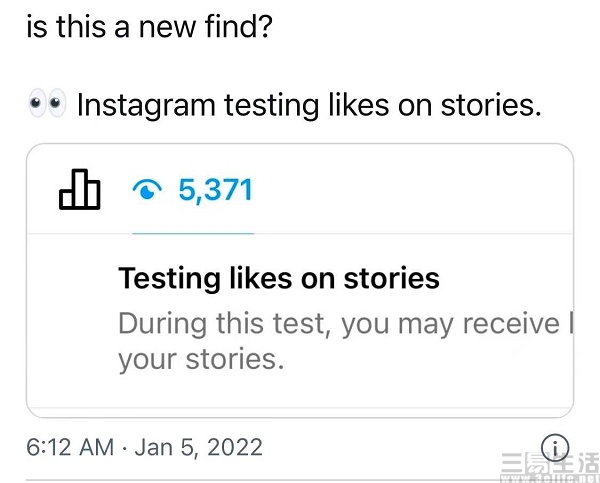
Task: Open the www.3elife.net watermark URL
Action: click(x=550, y=478)
